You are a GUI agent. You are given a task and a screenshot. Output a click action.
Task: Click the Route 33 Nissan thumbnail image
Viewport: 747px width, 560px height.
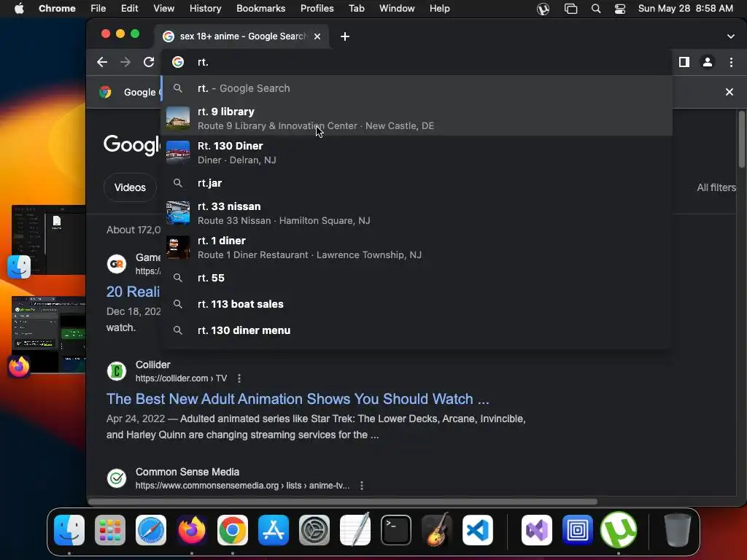coord(178,213)
